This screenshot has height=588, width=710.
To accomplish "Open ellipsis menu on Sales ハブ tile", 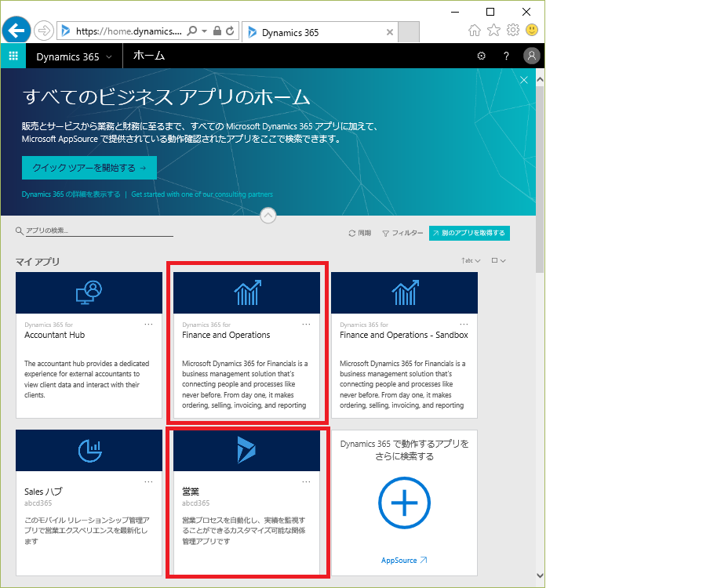I will coord(148,481).
